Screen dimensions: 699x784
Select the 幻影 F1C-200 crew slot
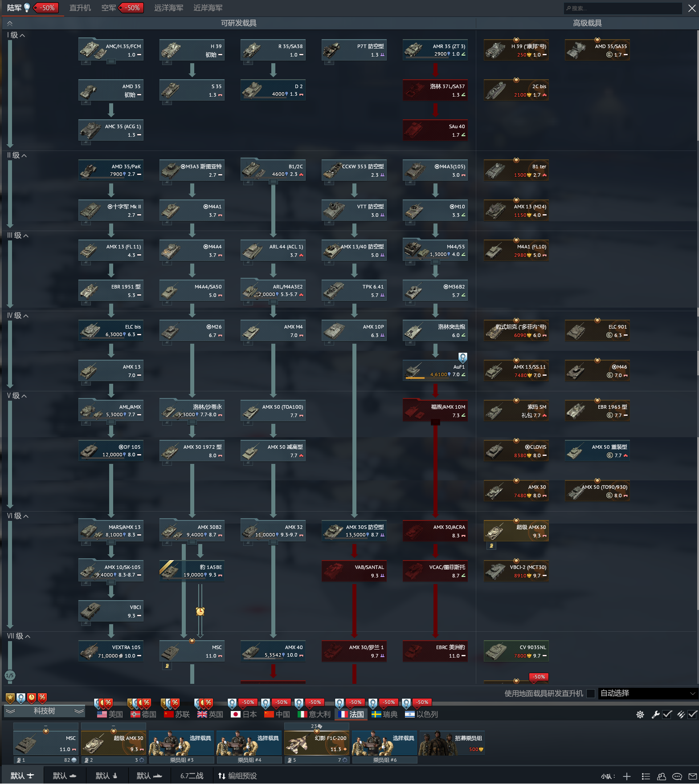tap(317, 743)
